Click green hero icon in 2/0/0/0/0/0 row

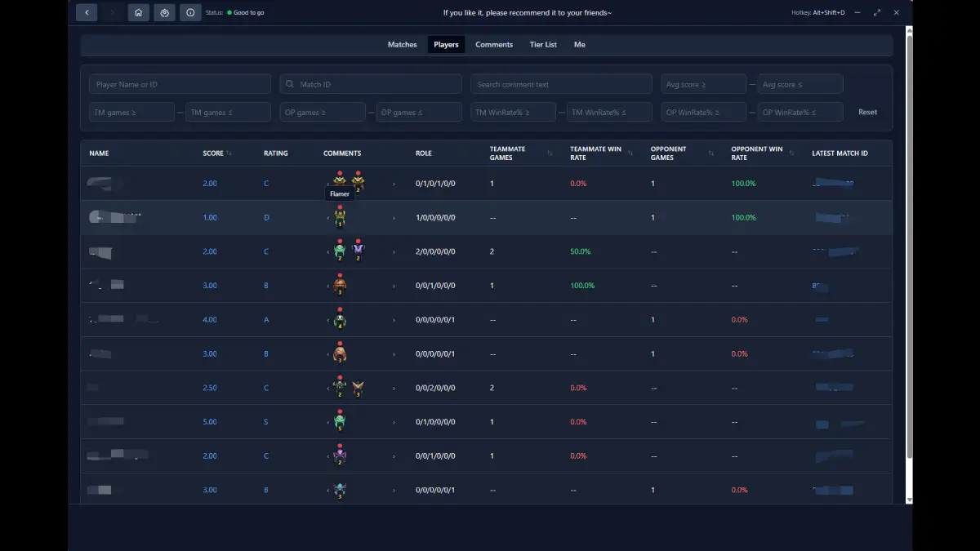click(x=340, y=251)
